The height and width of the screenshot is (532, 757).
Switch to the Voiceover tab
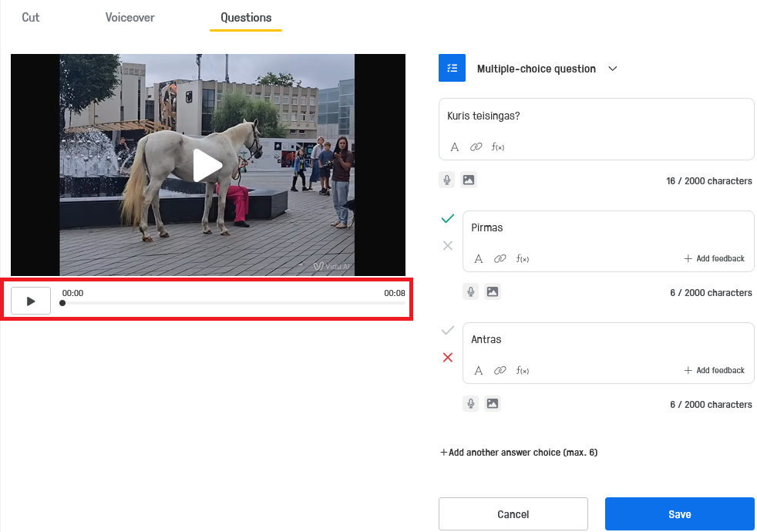[130, 17]
